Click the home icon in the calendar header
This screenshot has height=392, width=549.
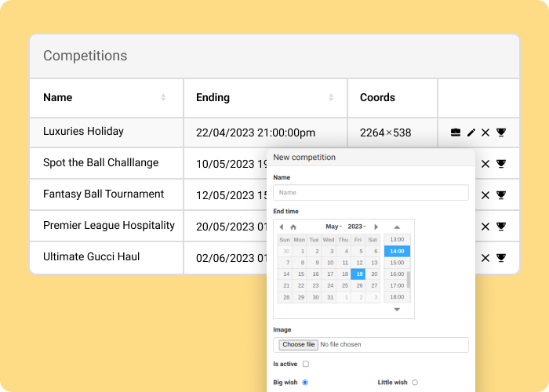pyautogui.click(x=293, y=227)
